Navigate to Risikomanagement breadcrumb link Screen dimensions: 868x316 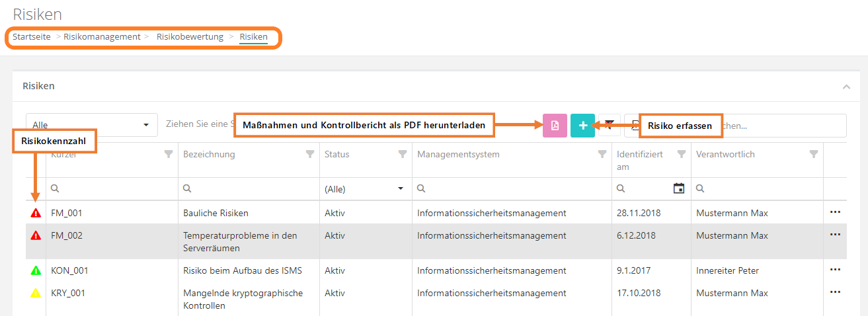click(x=102, y=37)
